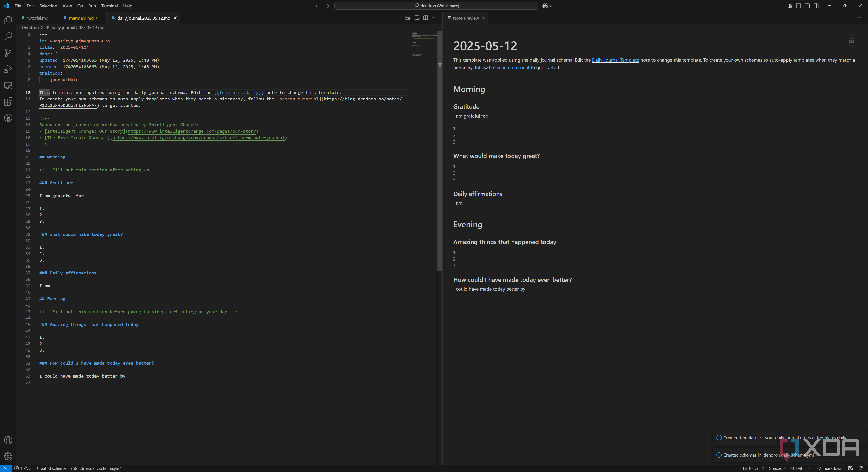The image size is (868, 472).
Task: Change the LF end-of-line selector
Action: click(x=809, y=468)
